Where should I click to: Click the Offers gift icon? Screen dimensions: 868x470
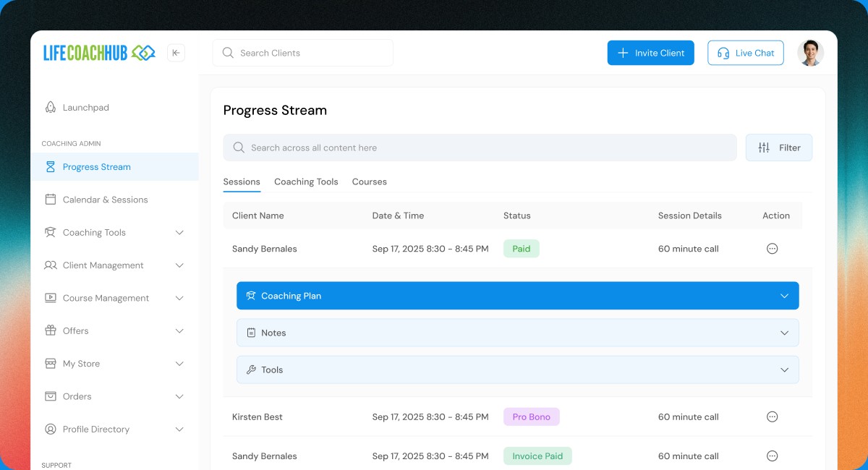(x=51, y=331)
